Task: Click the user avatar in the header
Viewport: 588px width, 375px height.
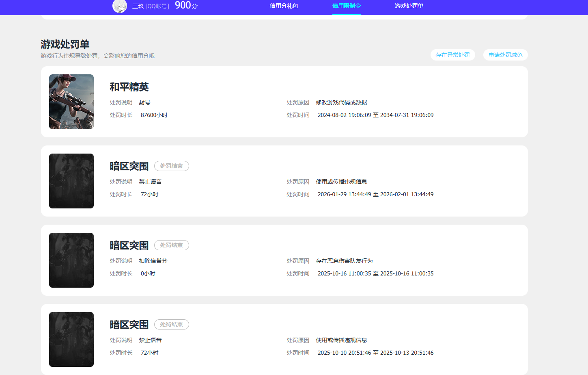Action: pyautogui.click(x=120, y=6)
